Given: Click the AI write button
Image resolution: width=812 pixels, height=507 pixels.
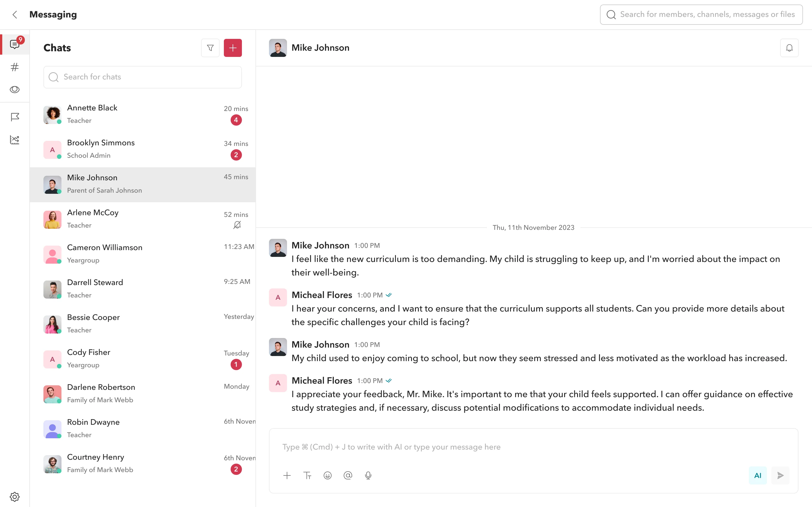Looking at the screenshot, I should click(758, 475).
